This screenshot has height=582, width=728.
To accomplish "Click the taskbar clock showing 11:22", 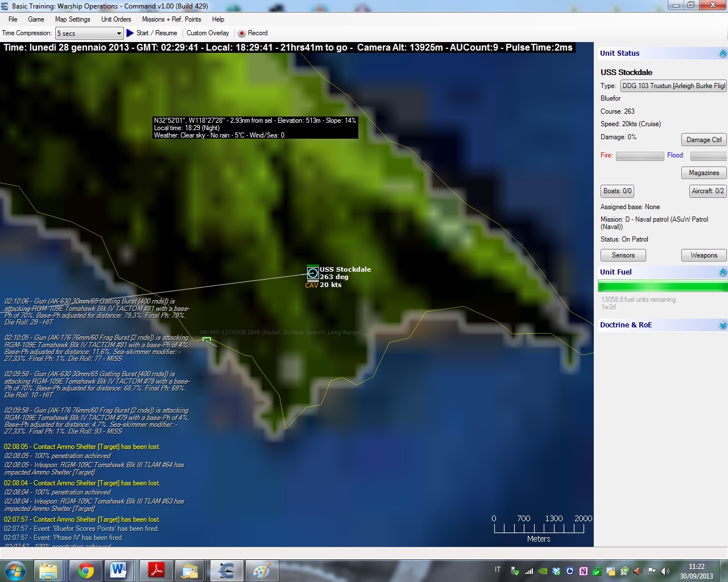I will [696, 571].
